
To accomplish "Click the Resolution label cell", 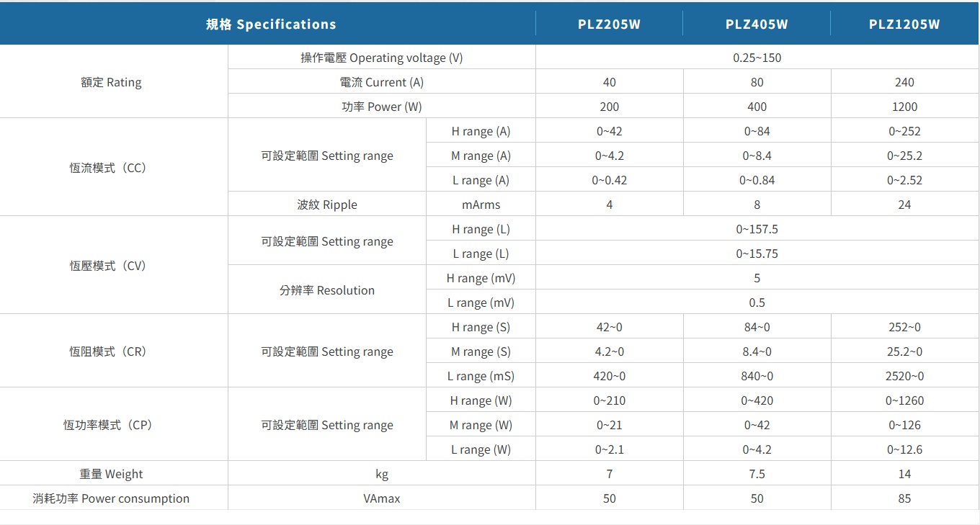I will pyautogui.click(x=327, y=290).
